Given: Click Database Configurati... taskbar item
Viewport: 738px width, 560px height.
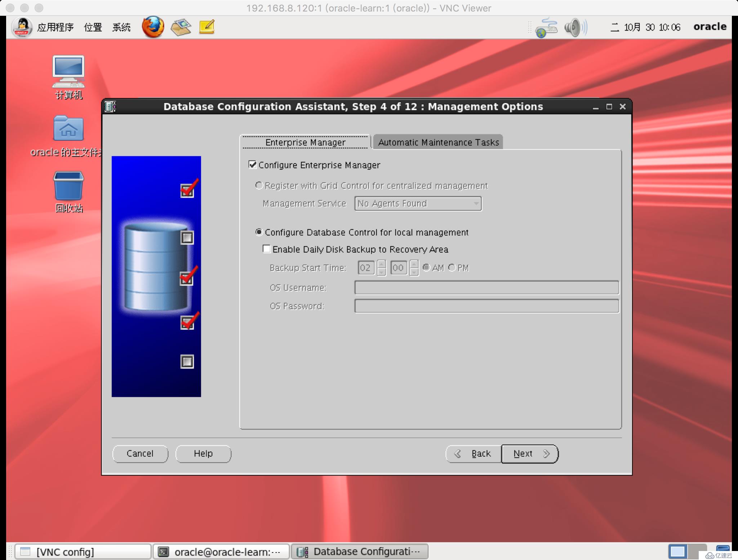Looking at the screenshot, I should tap(360, 552).
